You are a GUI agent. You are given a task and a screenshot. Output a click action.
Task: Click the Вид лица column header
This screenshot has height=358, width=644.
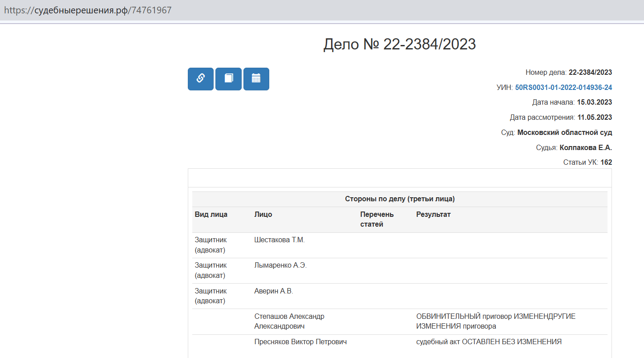pos(211,215)
